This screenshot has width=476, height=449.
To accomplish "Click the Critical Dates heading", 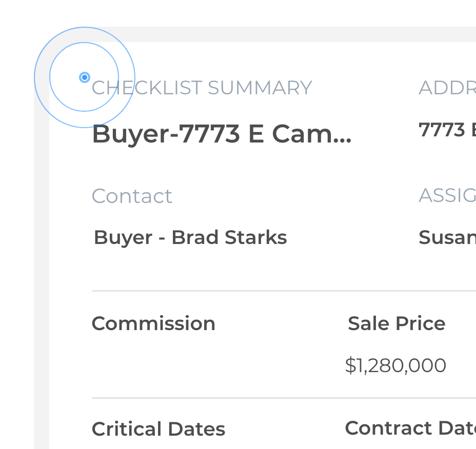I will [158, 429].
